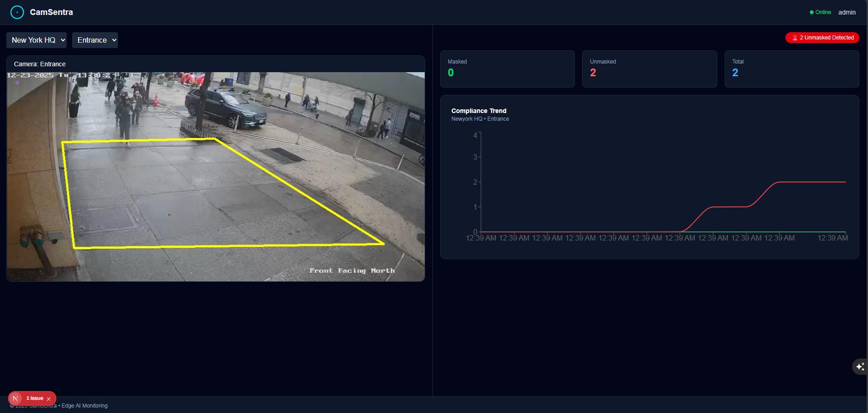Open the New York HQ site dropdown

tap(37, 40)
